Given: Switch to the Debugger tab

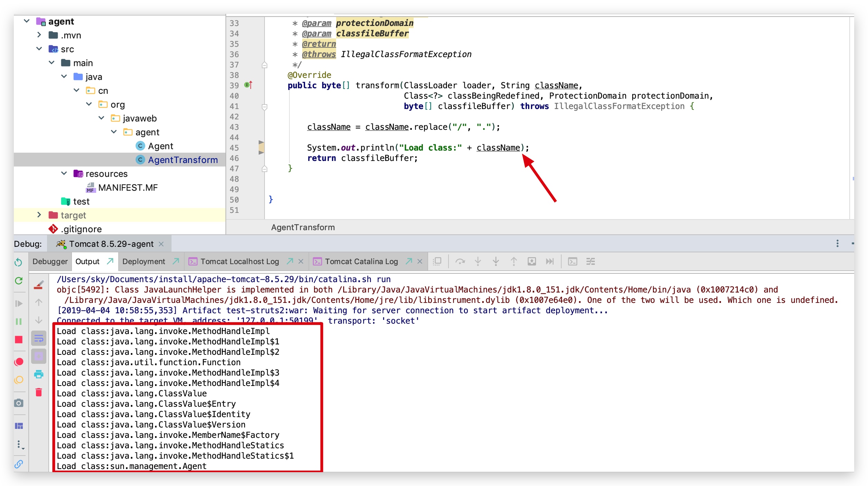Looking at the screenshot, I should [x=50, y=262].
